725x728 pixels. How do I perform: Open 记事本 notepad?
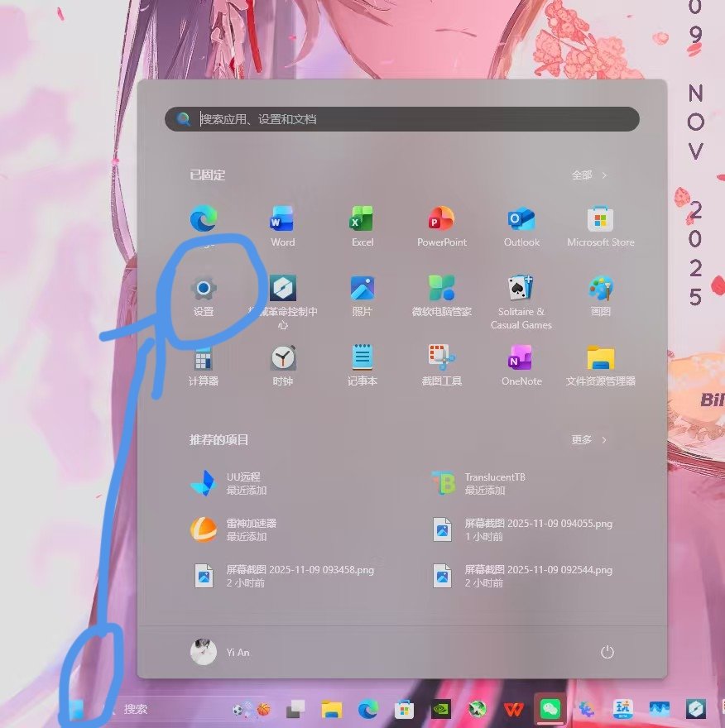click(x=362, y=358)
